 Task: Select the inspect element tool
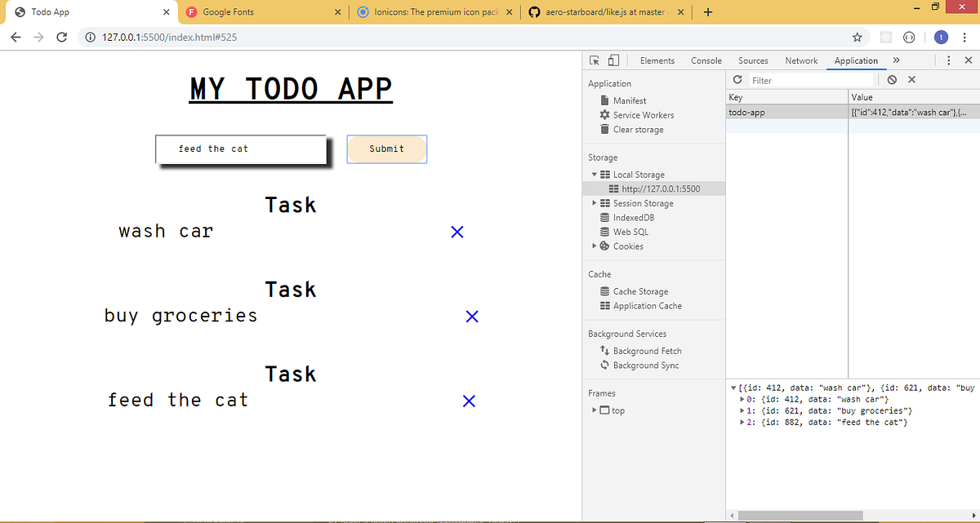(x=595, y=60)
